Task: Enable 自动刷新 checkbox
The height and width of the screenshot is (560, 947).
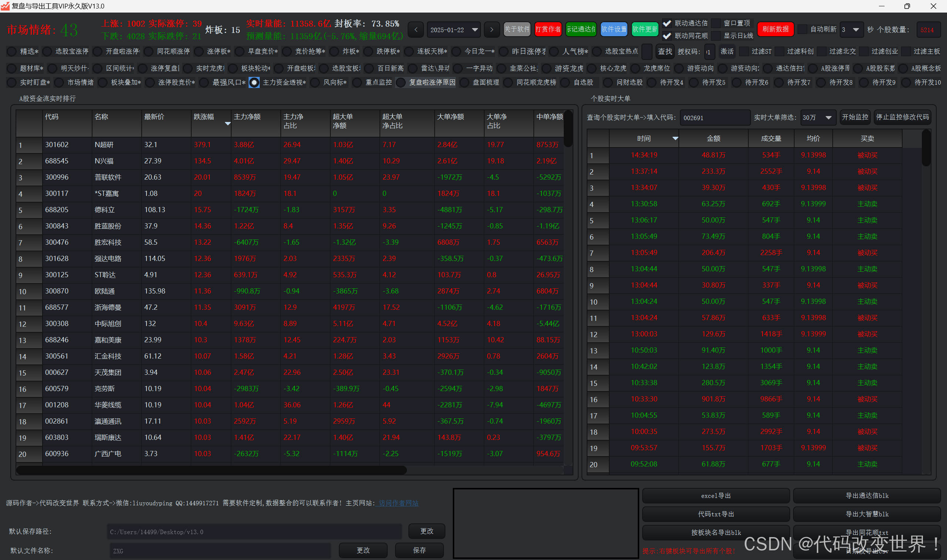Action: tap(802, 29)
